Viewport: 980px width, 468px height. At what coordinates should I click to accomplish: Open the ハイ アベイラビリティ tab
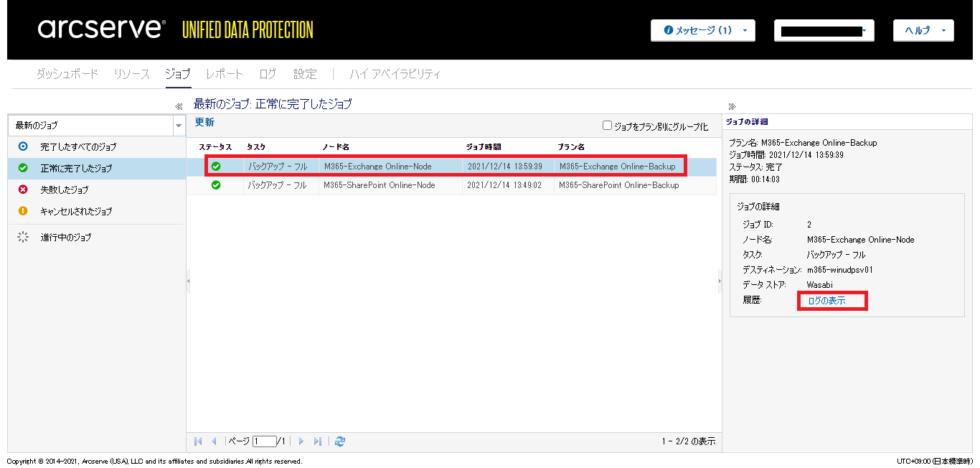[395, 74]
